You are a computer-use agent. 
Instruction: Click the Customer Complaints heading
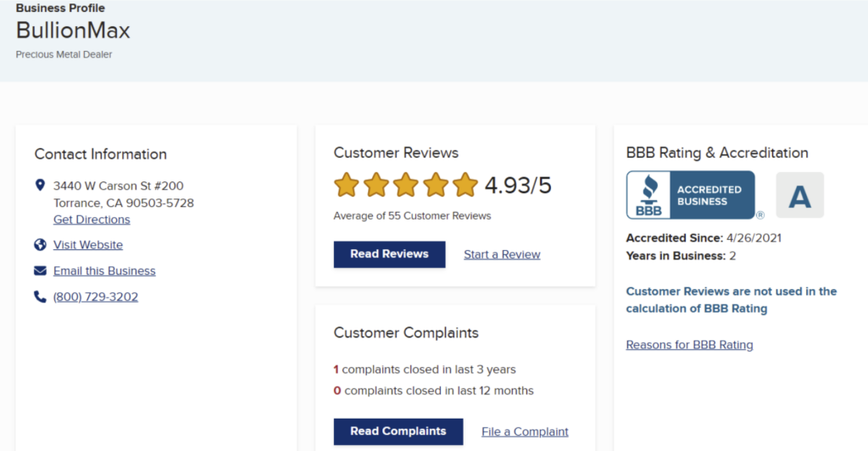(406, 332)
